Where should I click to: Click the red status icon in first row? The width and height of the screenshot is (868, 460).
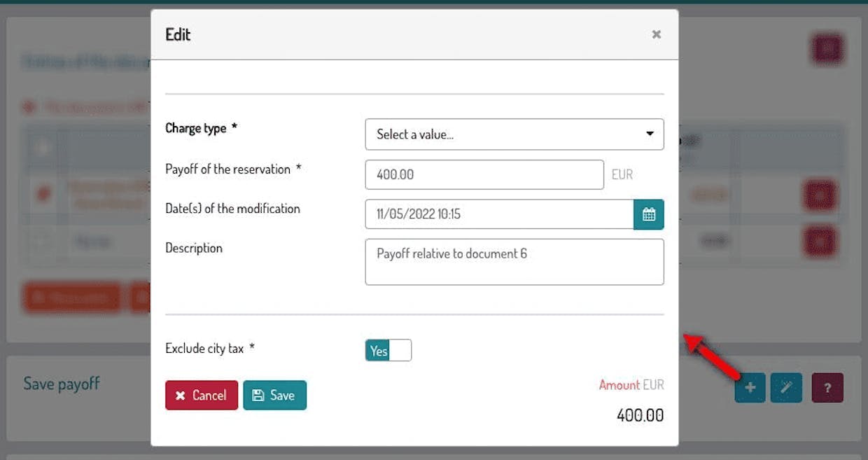point(43,194)
